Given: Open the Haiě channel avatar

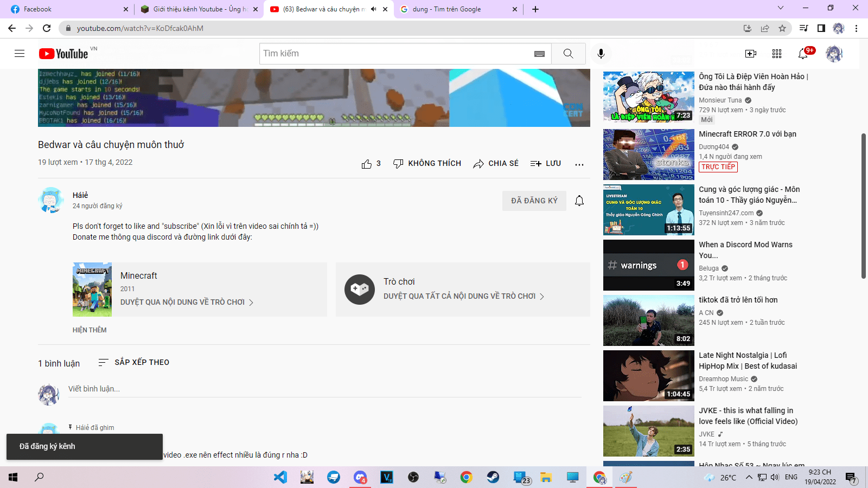Looking at the screenshot, I should [x=51, y=201].
